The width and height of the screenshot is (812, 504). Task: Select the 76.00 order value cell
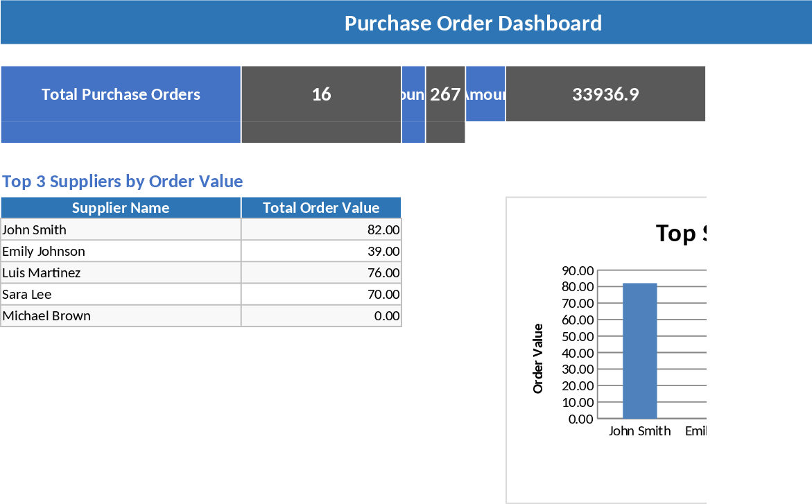[321, 273]
